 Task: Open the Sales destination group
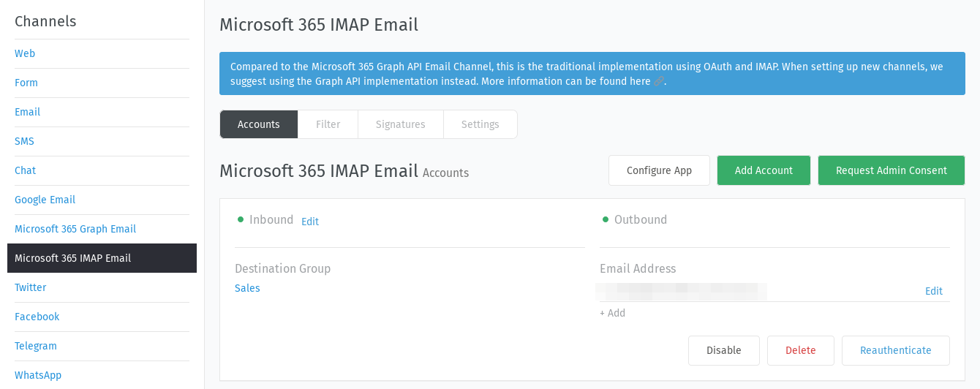[247, 288]
